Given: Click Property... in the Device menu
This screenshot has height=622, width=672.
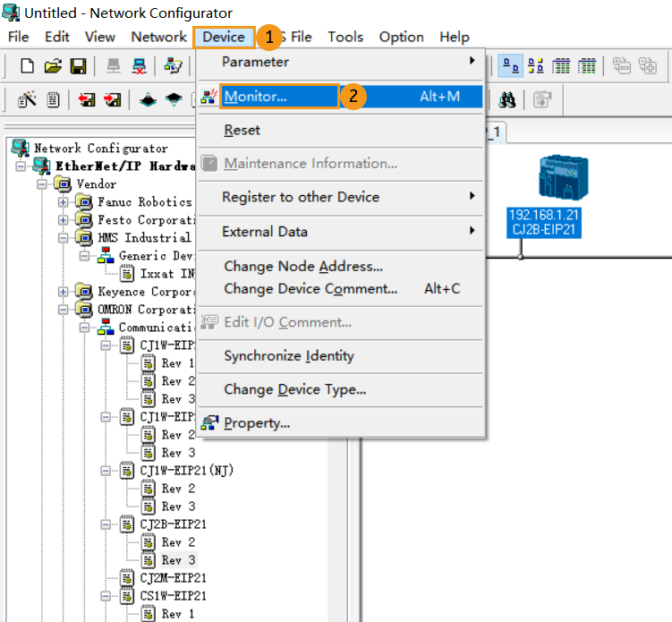Looking at the screenshot, I should click(x=257, y=422).
